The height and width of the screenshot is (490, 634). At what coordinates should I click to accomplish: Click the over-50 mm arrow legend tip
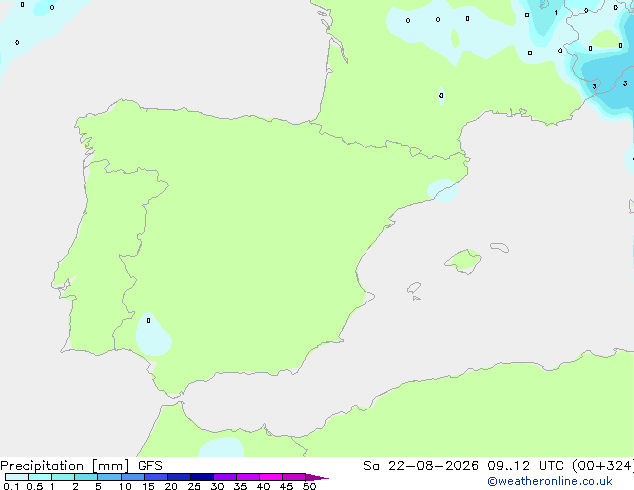pyautogui.click(x=317, y=477)
